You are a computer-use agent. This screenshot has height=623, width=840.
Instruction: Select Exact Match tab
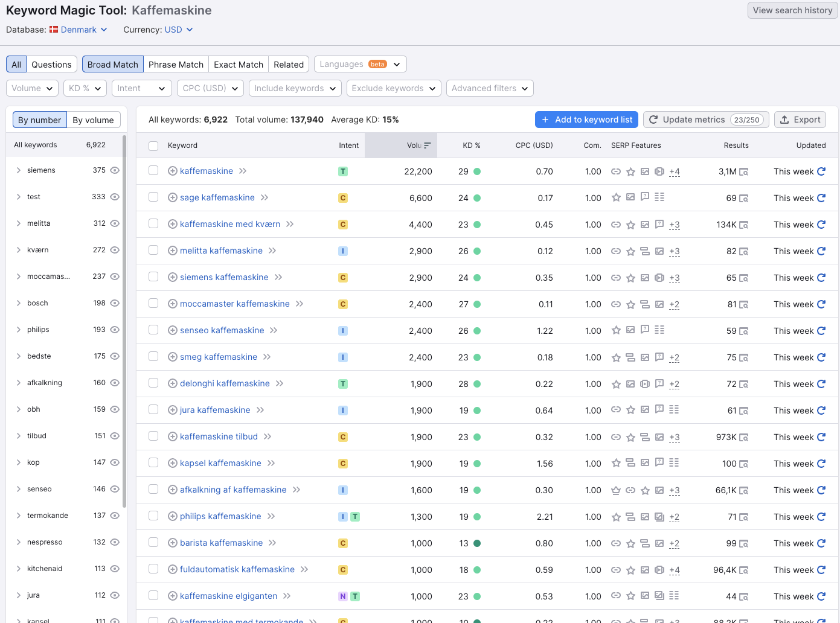tap(239, 64)
